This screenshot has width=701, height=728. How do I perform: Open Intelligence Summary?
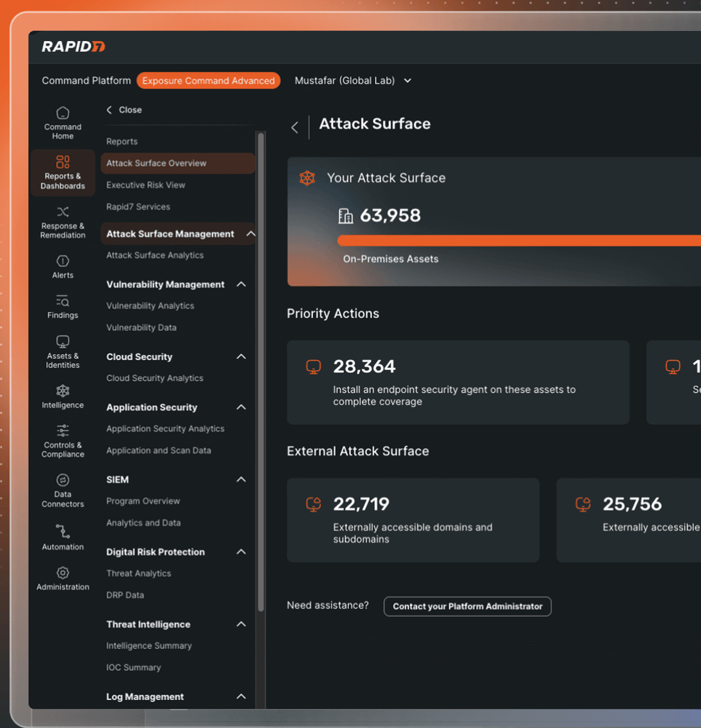click(x=149, y=646)
